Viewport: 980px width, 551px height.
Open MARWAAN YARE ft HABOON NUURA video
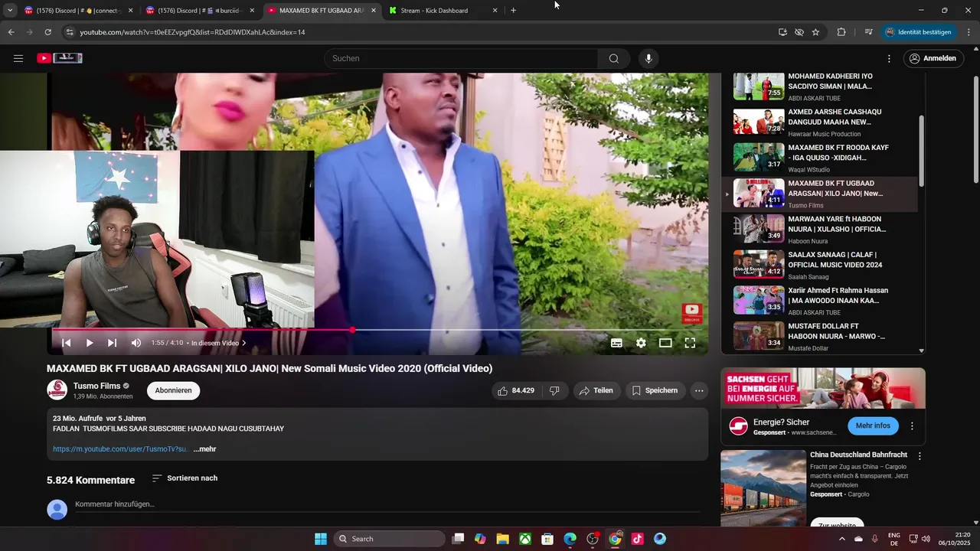pyautogui.click(x=818, y=229)
